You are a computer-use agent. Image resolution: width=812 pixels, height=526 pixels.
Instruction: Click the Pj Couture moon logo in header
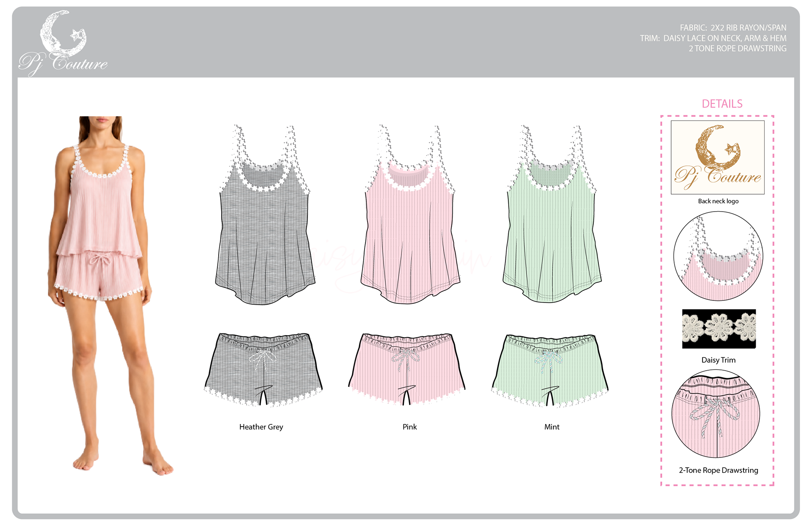(x=63, y=43)
